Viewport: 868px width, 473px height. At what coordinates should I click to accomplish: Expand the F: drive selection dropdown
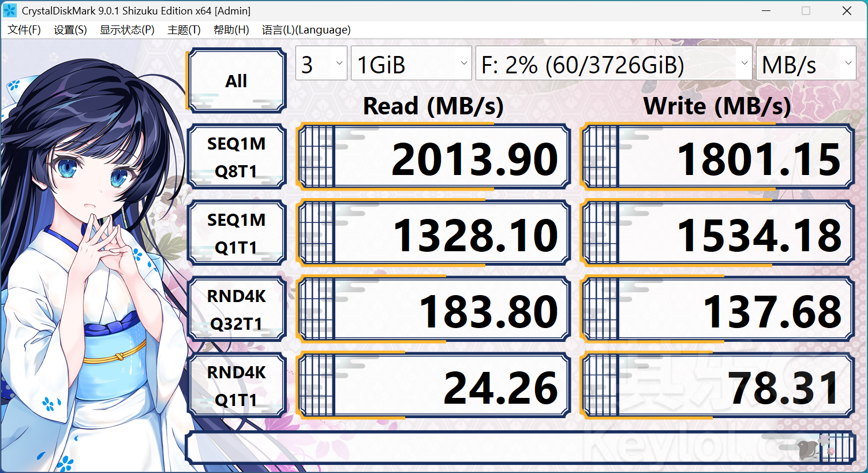pos(613,64)
